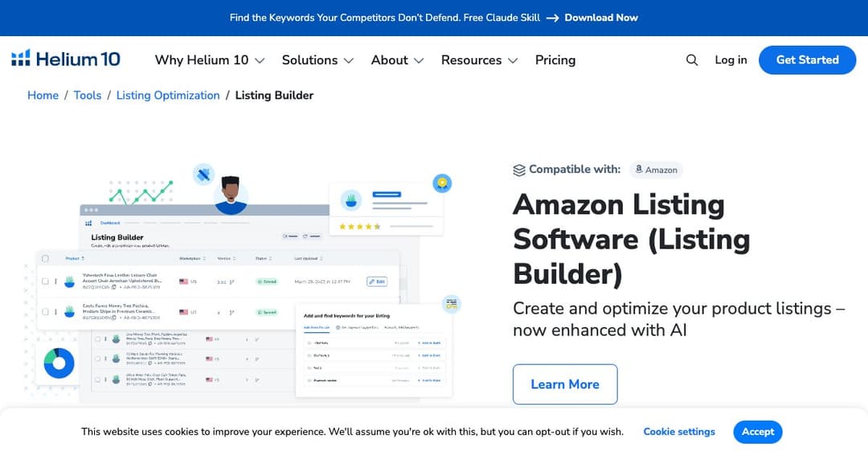Open Cookie settings
Image resolution: width=868 pixels, height=456 pixels.
click(679, 432)
